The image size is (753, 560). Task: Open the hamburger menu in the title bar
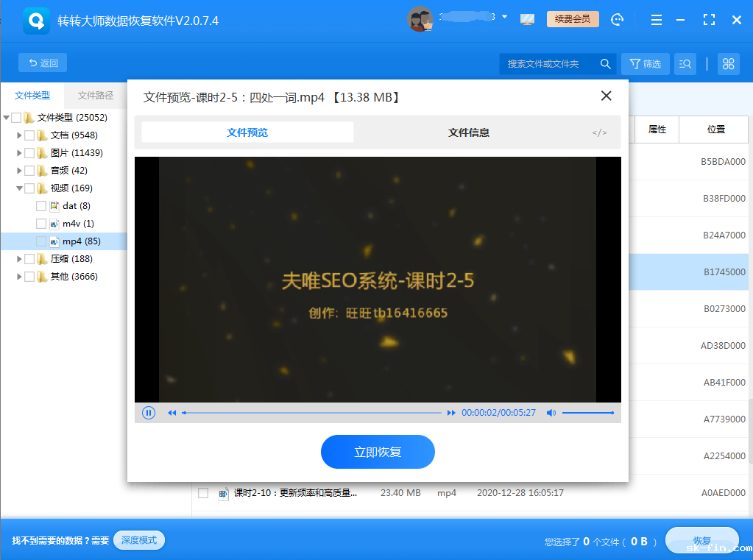point(655,19)
